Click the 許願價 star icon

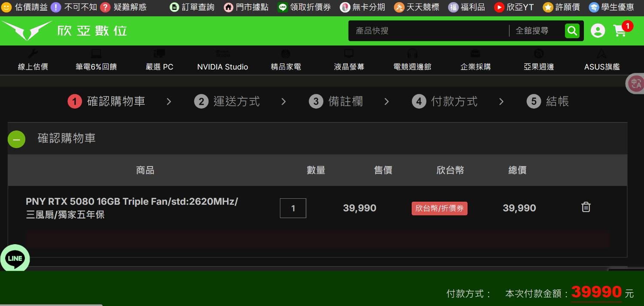pos(548,7)
